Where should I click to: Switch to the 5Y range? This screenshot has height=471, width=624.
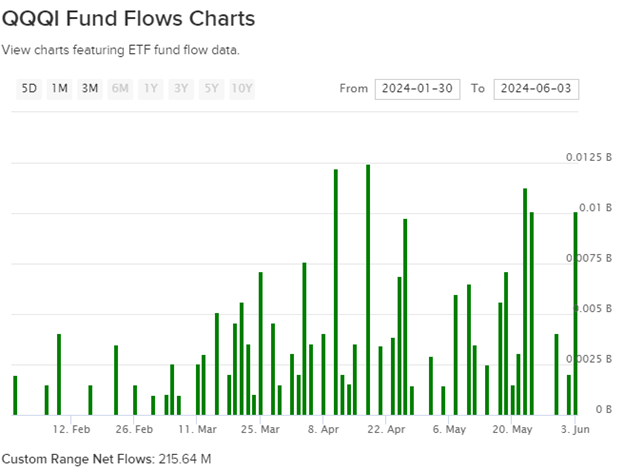click(211, 89)
